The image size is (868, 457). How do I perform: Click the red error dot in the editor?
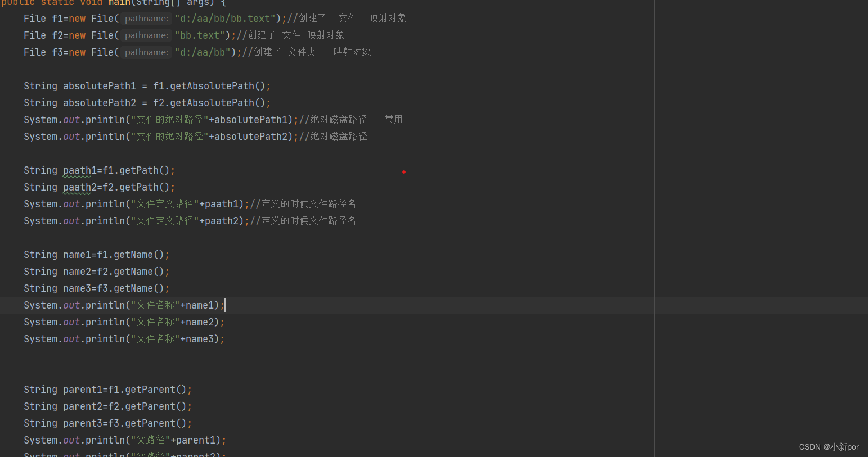404,171
